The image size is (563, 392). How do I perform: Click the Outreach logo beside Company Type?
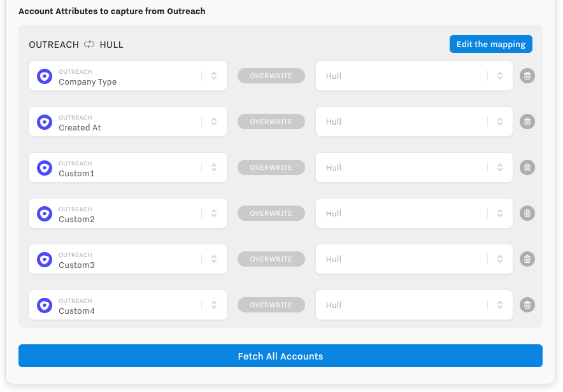(45, 76)
